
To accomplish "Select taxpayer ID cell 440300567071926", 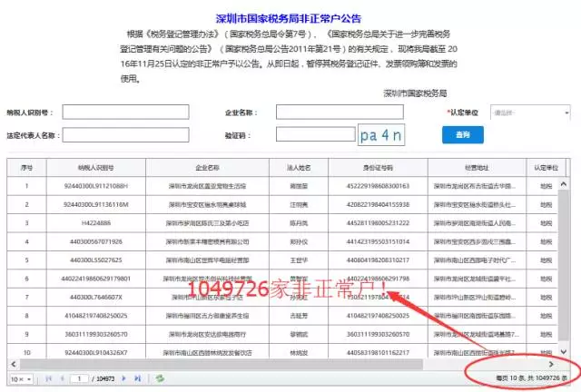I will [96, 241].
